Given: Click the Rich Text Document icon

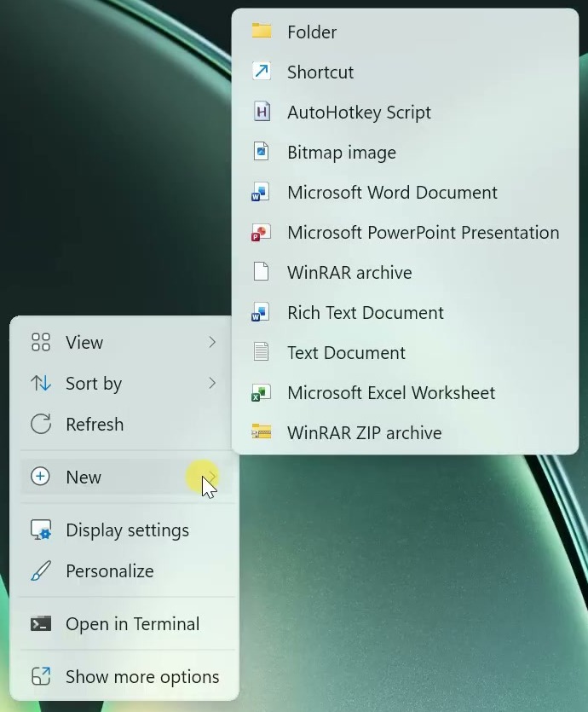Looking at the screenshot, I should [x=261, y=312].
